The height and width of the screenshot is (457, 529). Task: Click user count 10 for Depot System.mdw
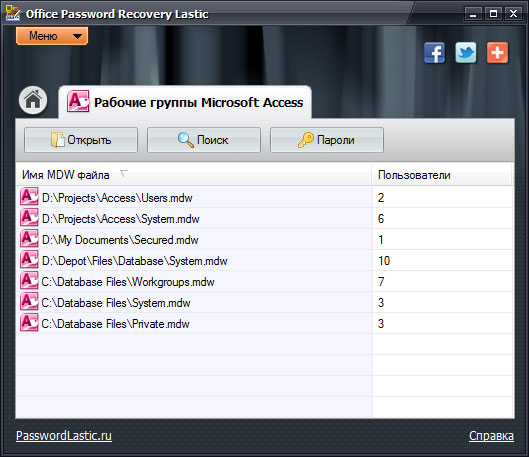[x=384, y=261]
